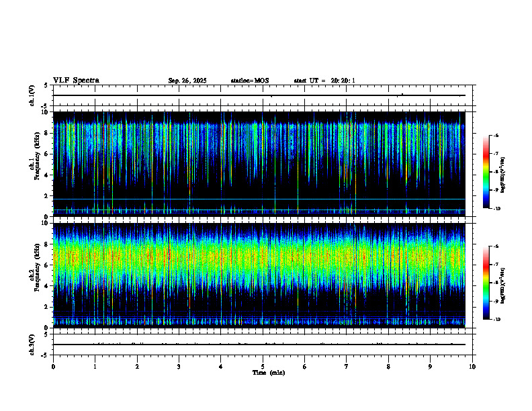Screen dimensions: 532x411
Task: Click time axis tick label "0"
Action: coord(53,367)
